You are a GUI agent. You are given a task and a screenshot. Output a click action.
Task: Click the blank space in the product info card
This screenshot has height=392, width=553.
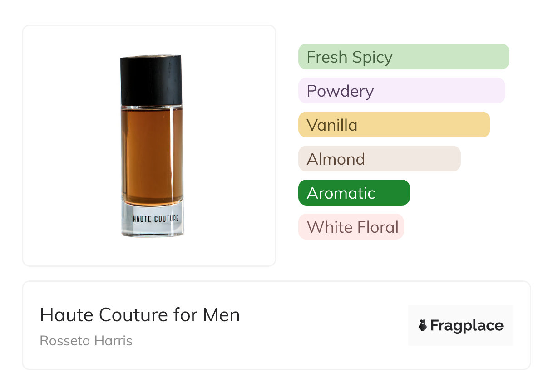point(318,326)
